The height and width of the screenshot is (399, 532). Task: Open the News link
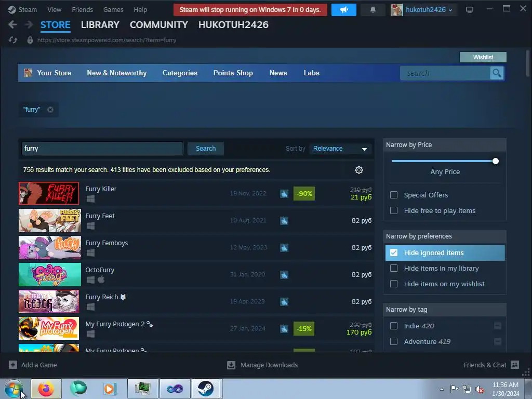tap(278, 73)
